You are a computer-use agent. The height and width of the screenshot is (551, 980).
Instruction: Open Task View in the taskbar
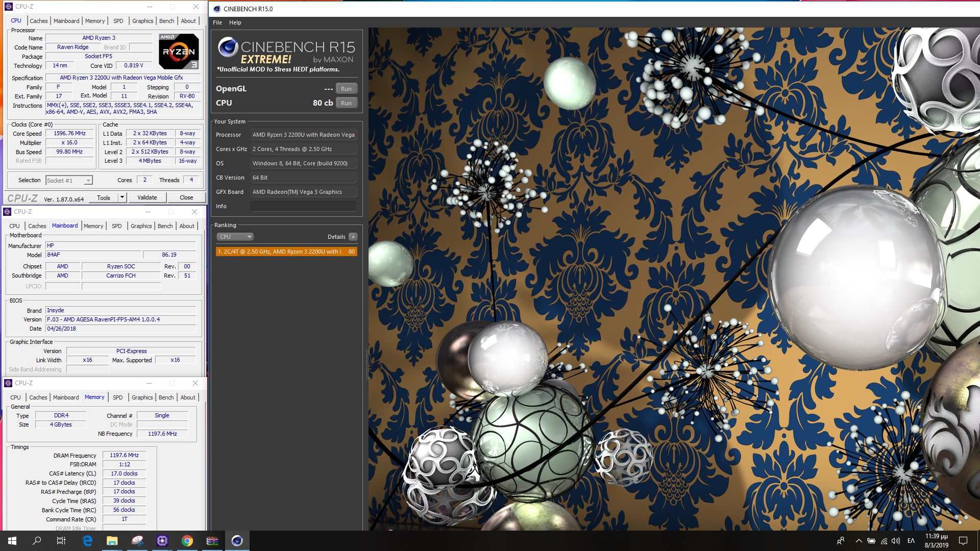[x=61, y=541]
